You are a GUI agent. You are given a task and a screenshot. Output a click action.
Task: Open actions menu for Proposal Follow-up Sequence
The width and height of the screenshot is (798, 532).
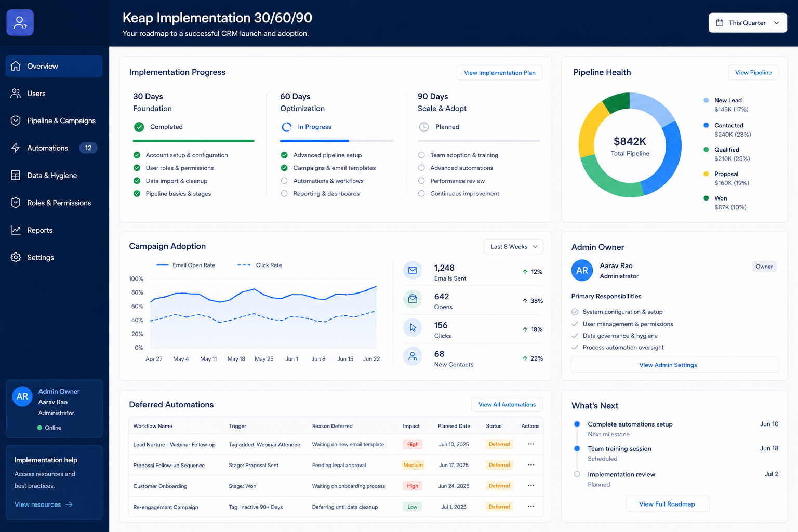point(531,465)
